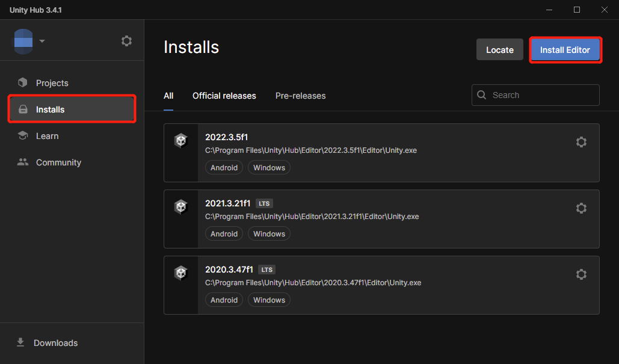This screenshot has height=364, width=619.
Task: Open settings gear for 2022.3.5f1
Action: 581,142
